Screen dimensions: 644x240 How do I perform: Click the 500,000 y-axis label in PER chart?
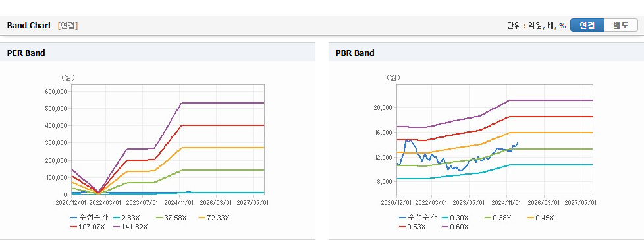(x=56, y=109)
